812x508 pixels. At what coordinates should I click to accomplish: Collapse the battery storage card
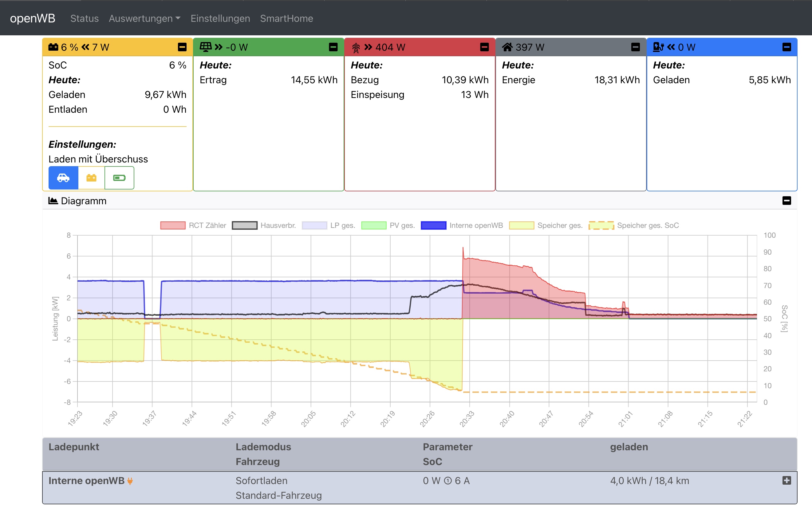(182, 47)
